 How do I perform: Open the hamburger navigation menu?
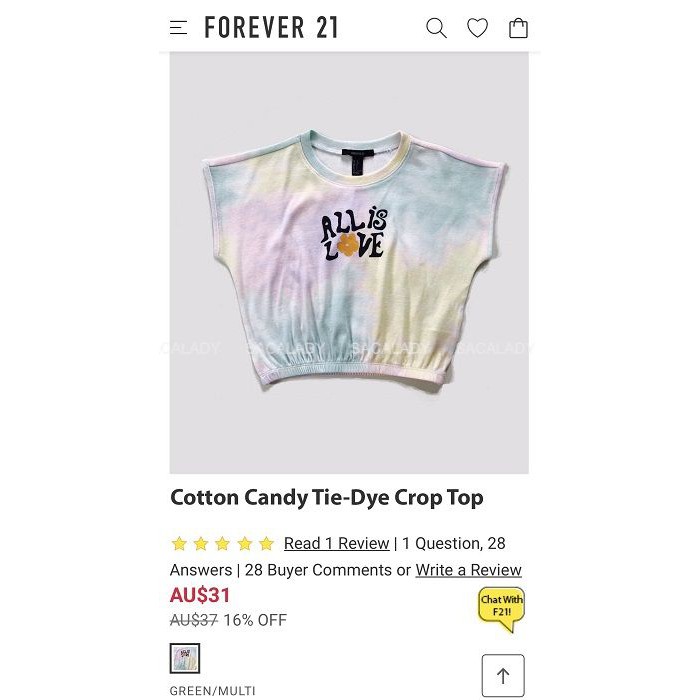coord(179,28)
